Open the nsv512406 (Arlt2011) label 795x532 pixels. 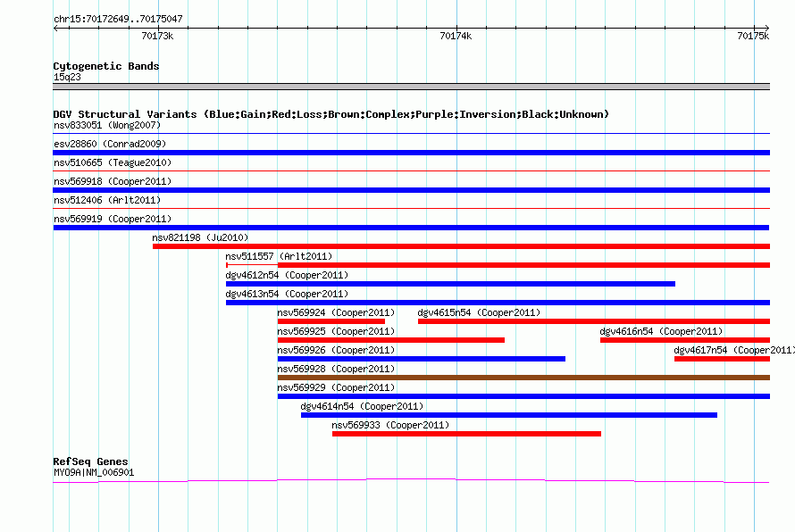pyautogui.click(x=107, y=200)
